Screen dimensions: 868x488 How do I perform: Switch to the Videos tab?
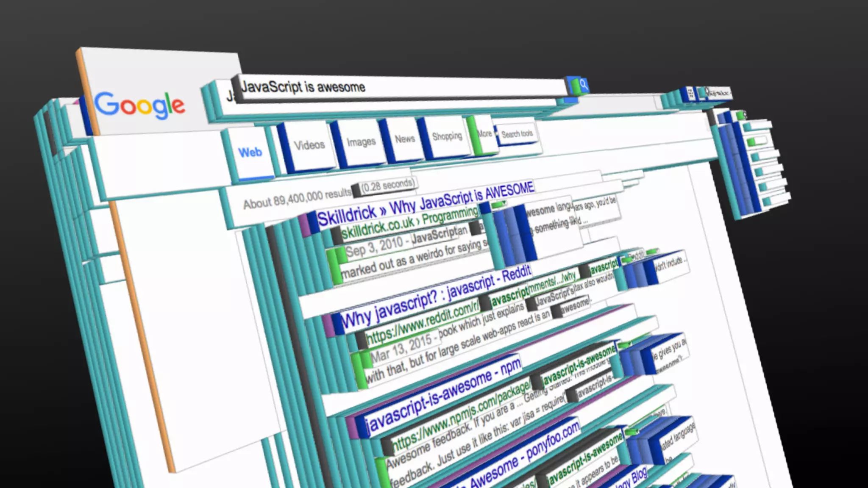(309, 145)
